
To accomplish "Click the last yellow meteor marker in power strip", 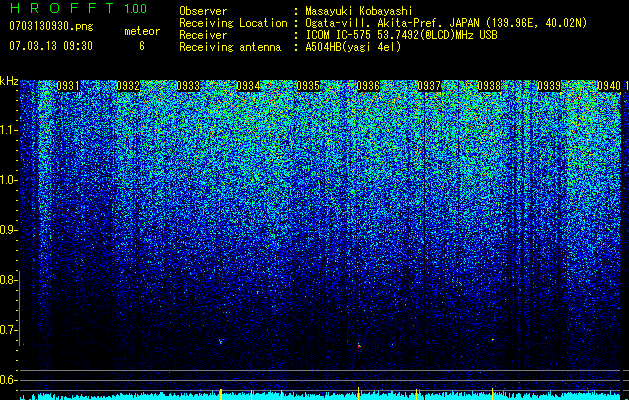I will [492, 393].
